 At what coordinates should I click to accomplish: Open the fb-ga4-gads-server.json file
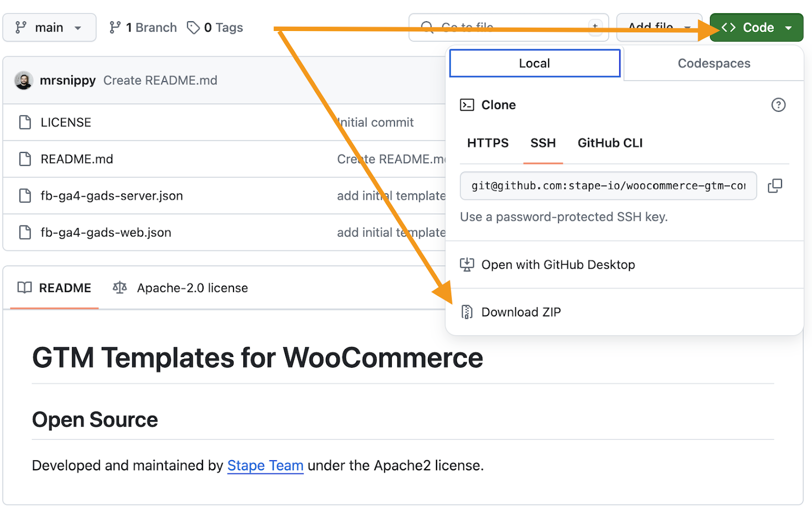[x=112, y=196]
